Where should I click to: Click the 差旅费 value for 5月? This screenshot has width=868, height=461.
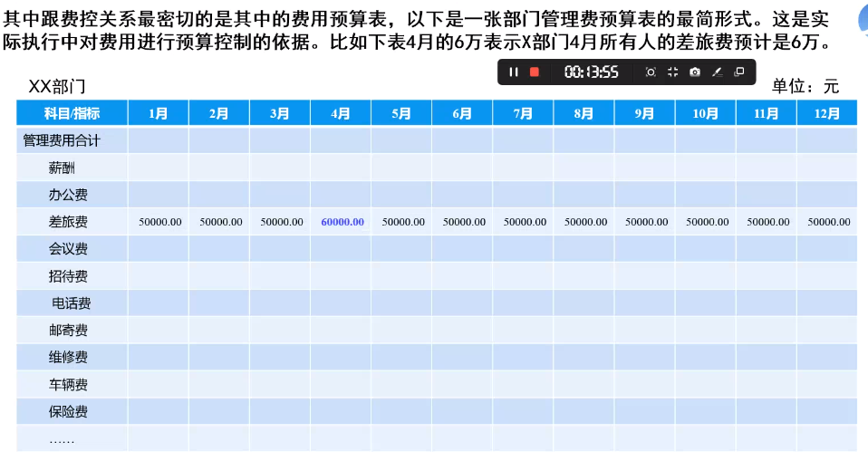(x=403, y=222)
